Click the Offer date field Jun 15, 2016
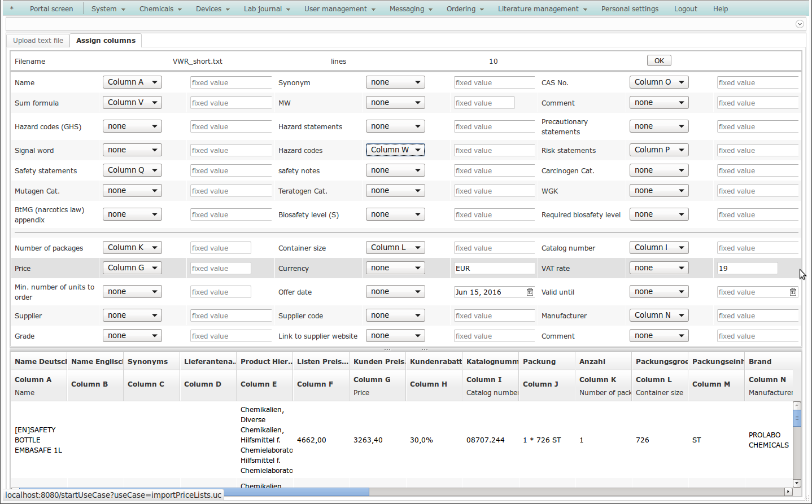 coord(489,292)
